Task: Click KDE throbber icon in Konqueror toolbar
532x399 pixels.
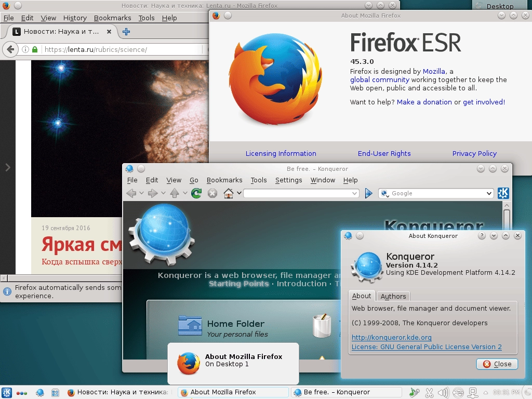Action: [x=503, y=193]
